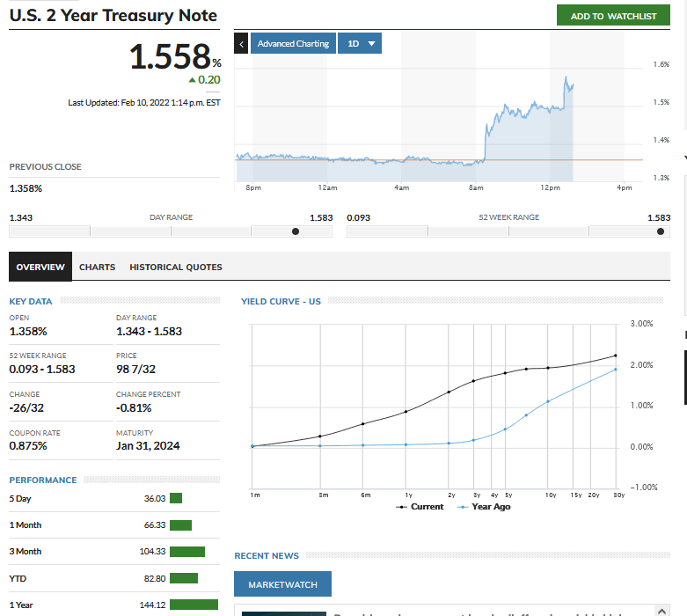Click the U.S. 2 Year Treasury Note title
The height and width of the screenshot is (616, 687).
[113, 15]
